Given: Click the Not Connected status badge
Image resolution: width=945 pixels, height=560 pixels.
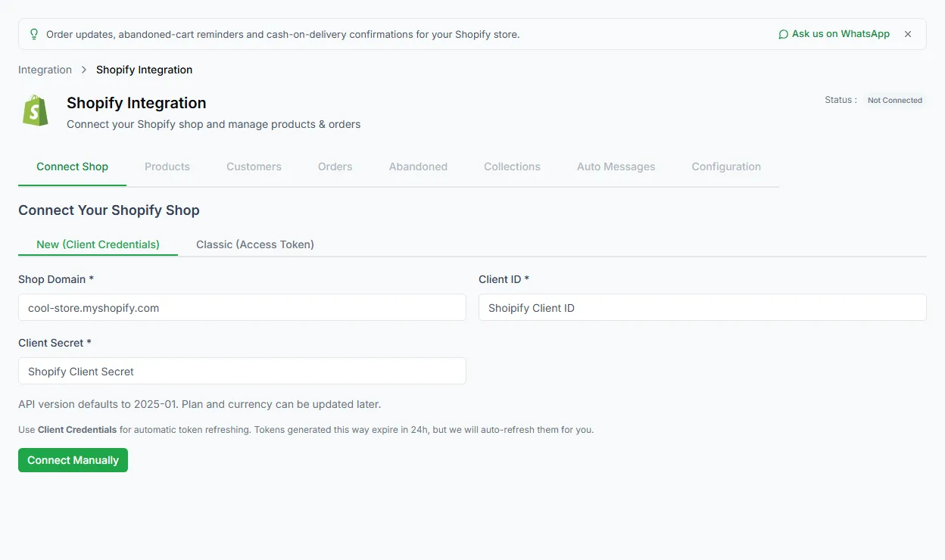Looking at the screenshot, I should click(x=894, y=100).
